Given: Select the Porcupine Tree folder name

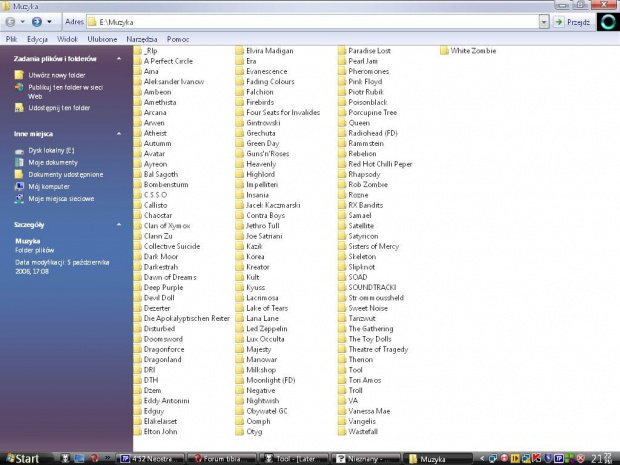Looking at the screenshot, I should click(x=372, y=112).
